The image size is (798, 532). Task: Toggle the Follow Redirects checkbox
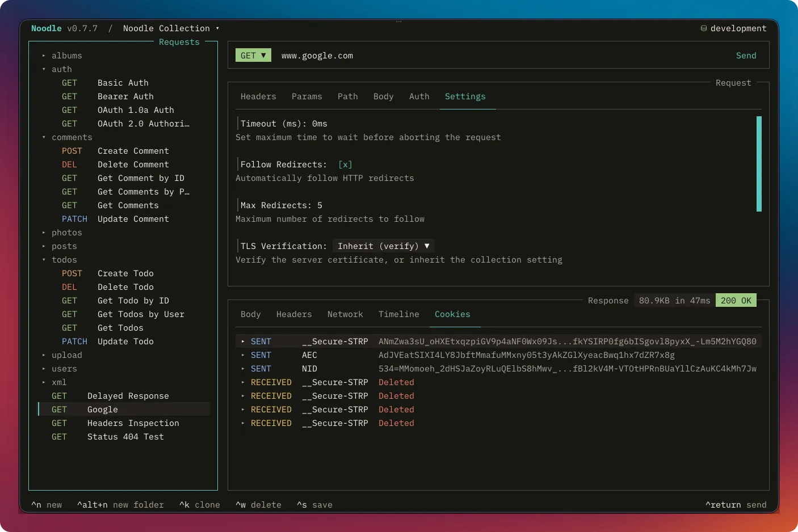pos(345,164)
